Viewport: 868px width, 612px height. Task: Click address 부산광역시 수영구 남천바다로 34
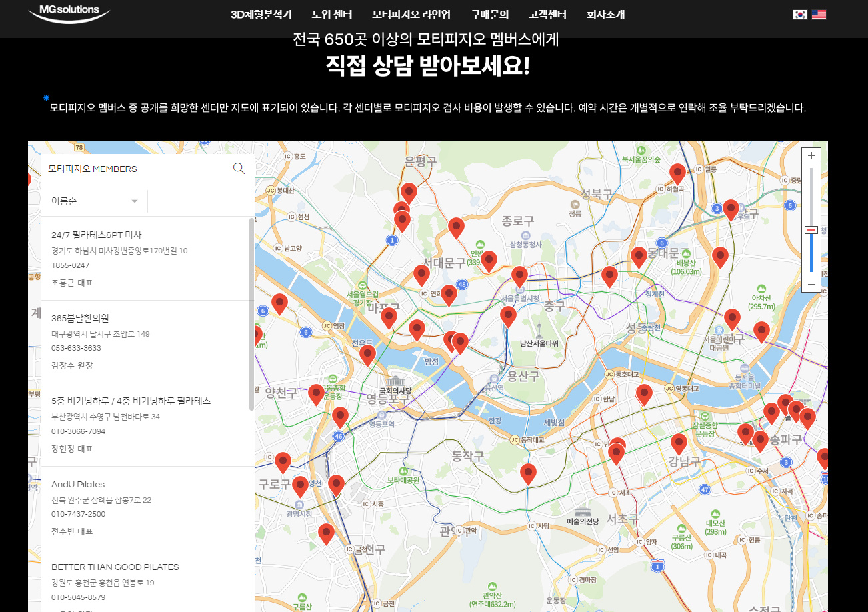[x=105, y=417]
